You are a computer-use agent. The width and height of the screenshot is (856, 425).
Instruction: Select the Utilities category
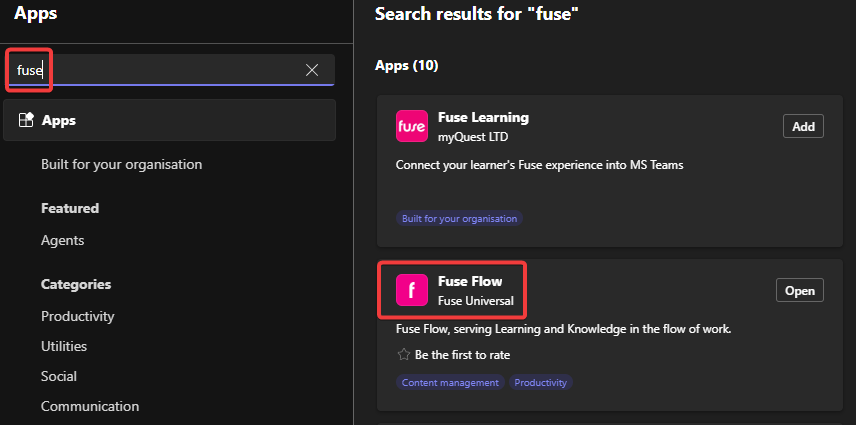click(x=64, y=346)
